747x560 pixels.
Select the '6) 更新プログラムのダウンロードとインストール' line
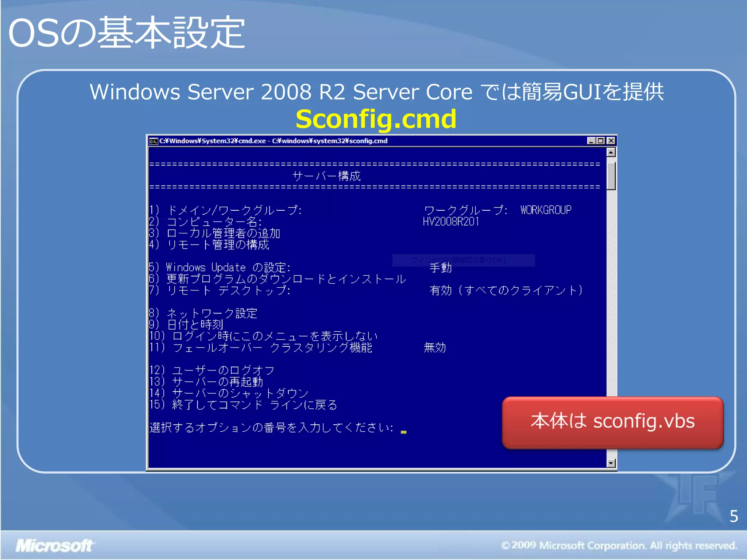pos(277,279)
